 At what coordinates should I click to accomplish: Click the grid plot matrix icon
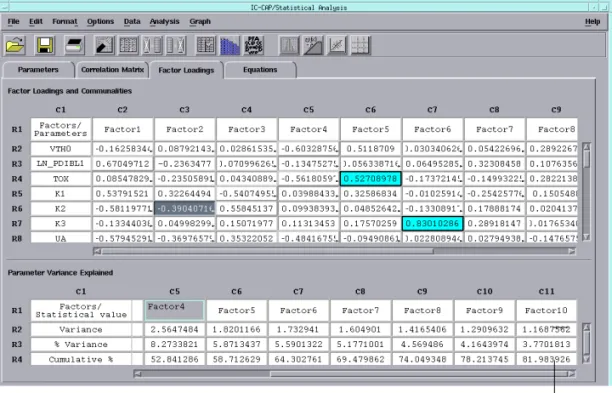(361, 45)
